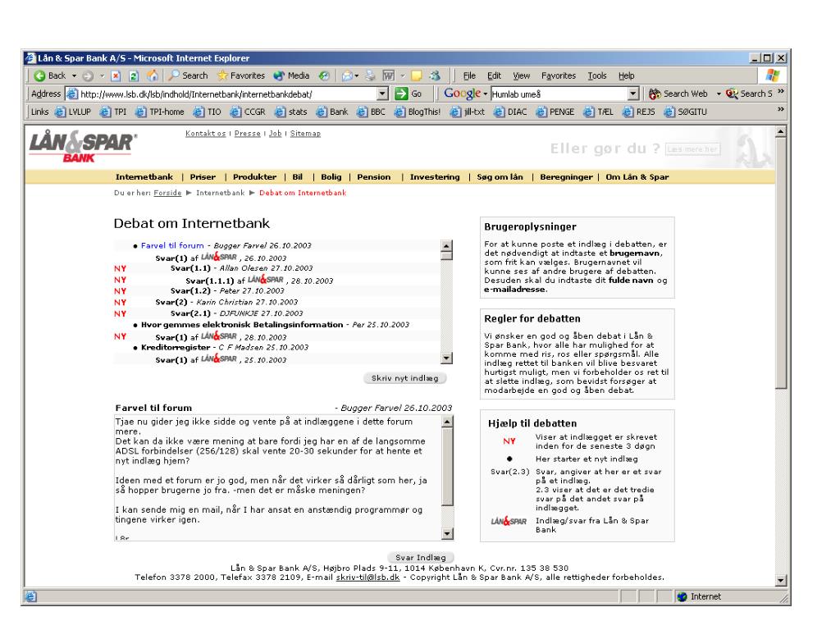Viewport: 840px width, 630px height.
Task: Open the Favorites menu in menu bar
Action: coord(558,75)
